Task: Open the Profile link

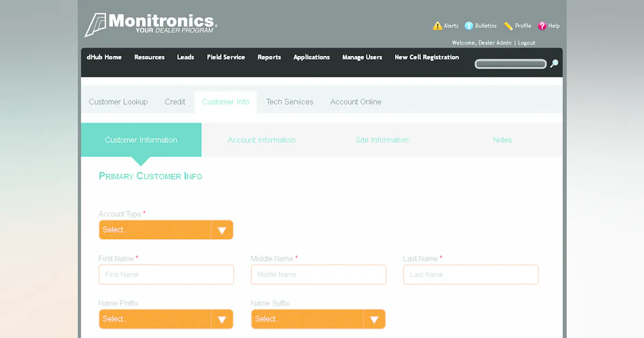Action: pyautogui.click(x=523, y=26)
